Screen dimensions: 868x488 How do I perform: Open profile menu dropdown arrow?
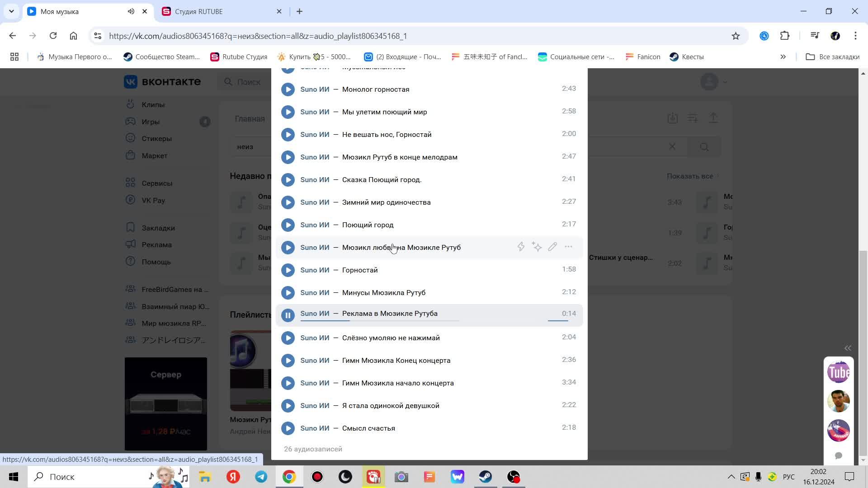click(725, 82)
